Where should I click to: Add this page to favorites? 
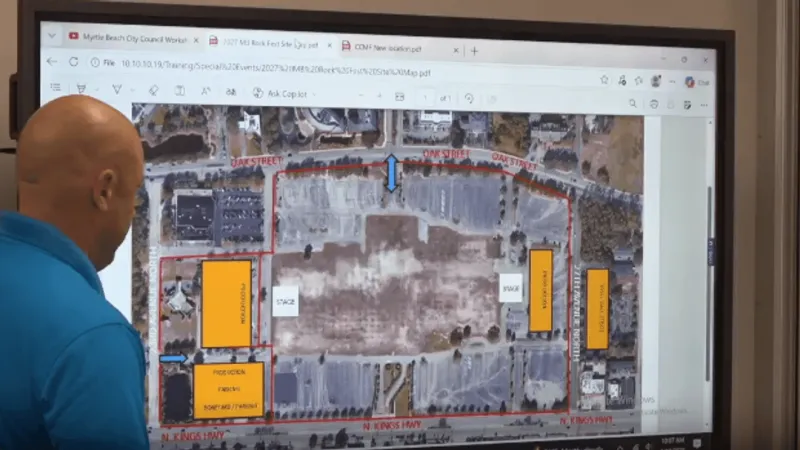tap(605, 80)
